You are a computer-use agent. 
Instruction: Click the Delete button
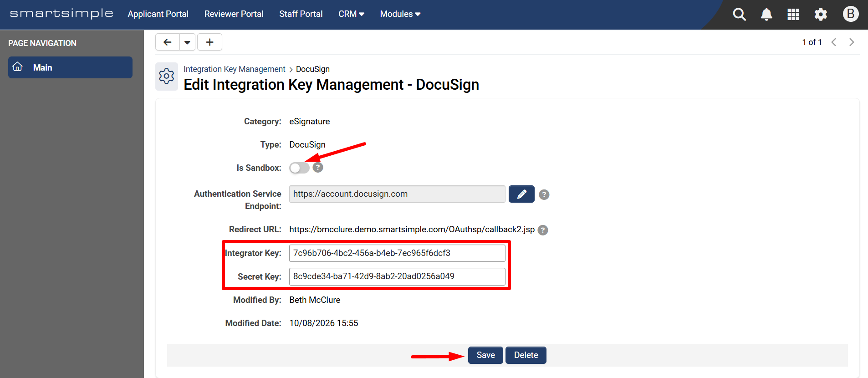click(x=526, y=355)
